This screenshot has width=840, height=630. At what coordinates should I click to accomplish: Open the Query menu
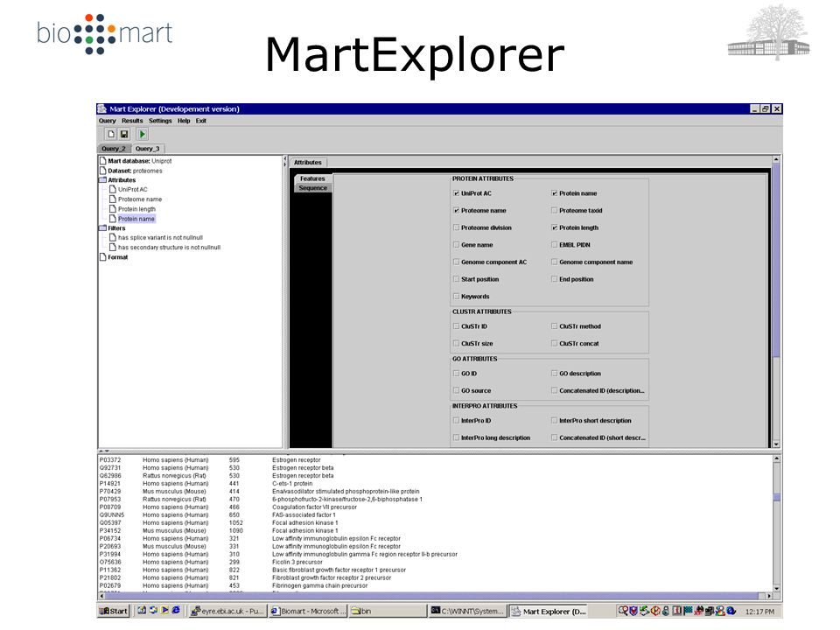107,121
